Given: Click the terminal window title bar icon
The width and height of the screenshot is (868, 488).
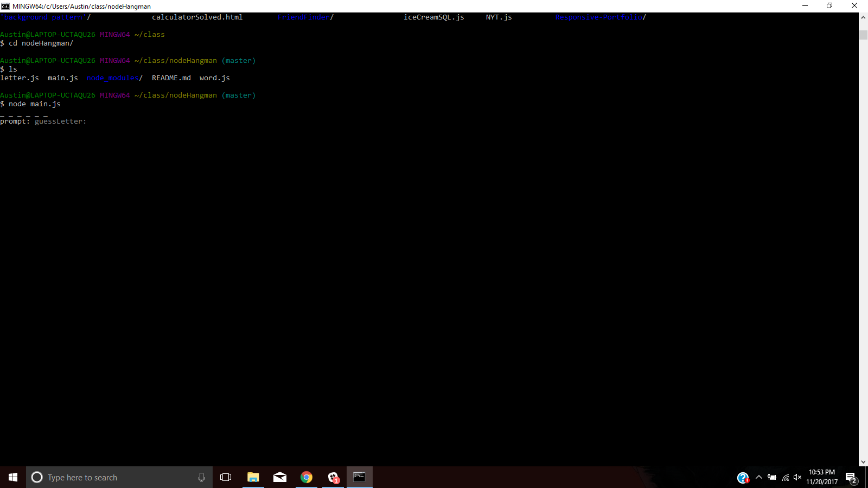Looking at the screenshot, I should click(5, 6).
